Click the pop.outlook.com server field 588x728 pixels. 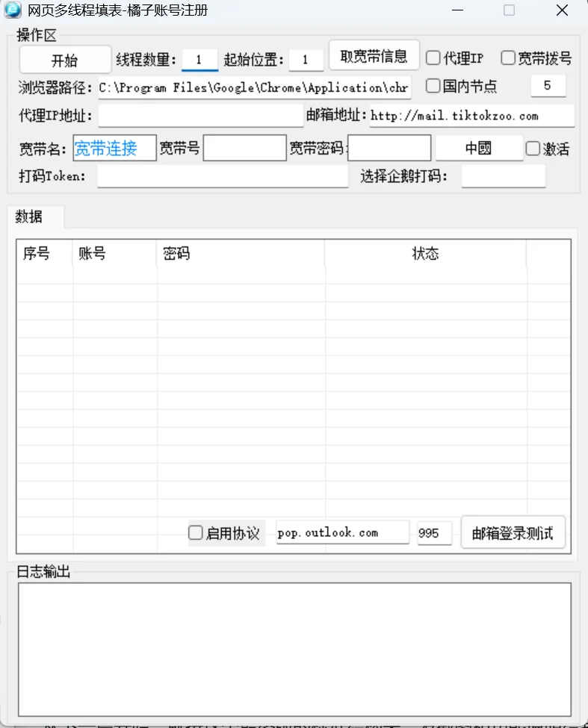point(343,532)
